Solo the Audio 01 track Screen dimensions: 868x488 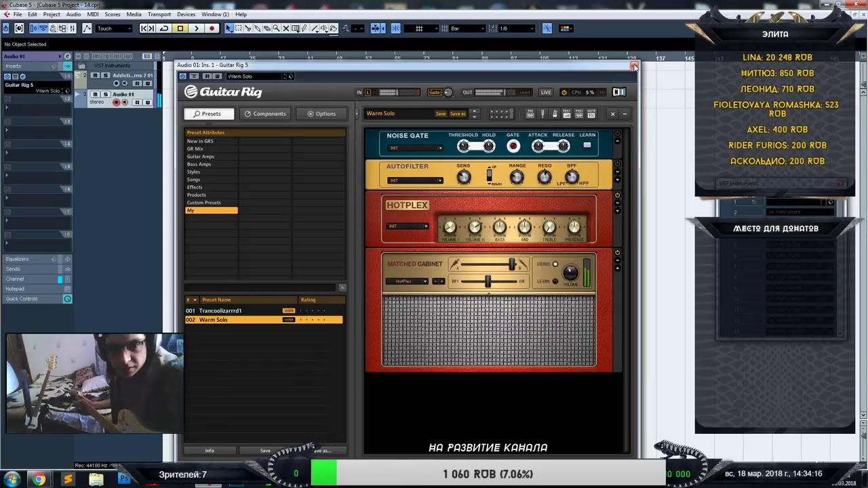click(105, 94)
